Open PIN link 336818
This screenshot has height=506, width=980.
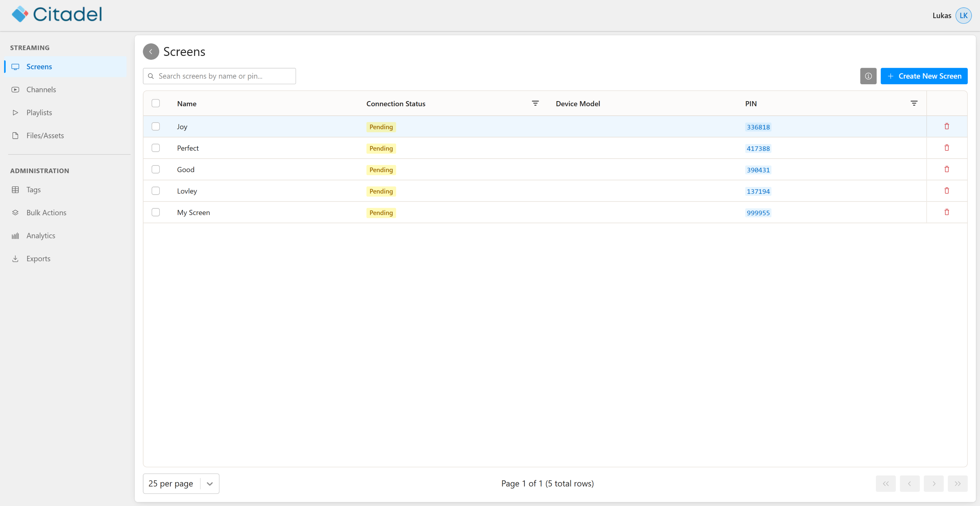click(758, 127)
